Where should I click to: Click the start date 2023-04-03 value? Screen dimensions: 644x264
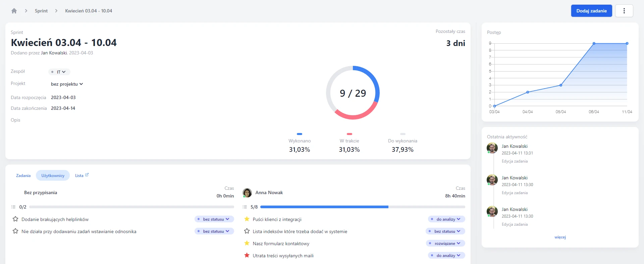pyautogui.click(x=63, y=97)
